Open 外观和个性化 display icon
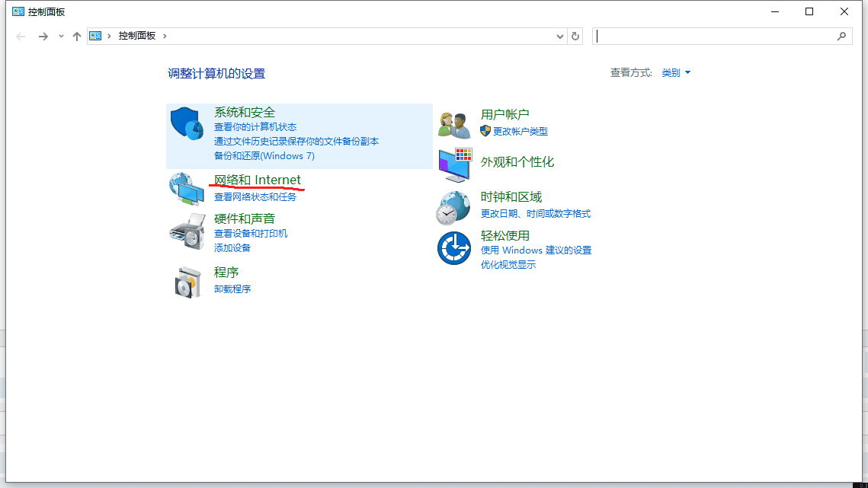The image size is (868, 488). [x=453, y=162]
